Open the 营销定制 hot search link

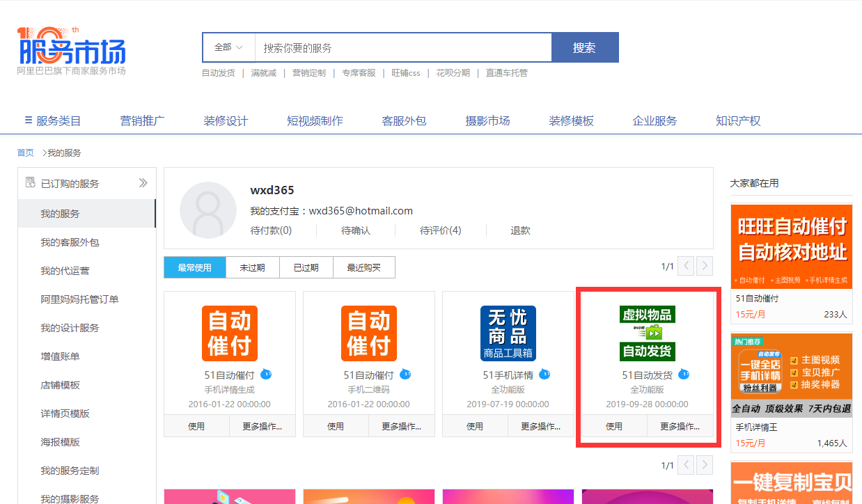[x=309, y=72]
